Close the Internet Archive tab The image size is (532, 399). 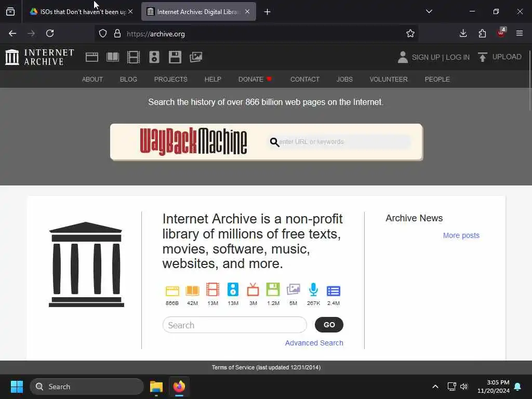(247, 11)
